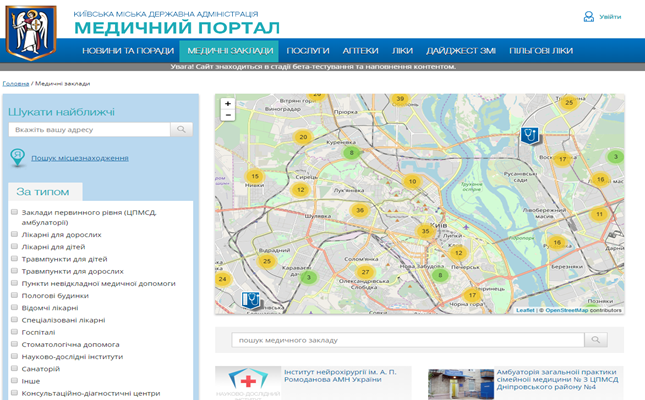Click Пошук місцезнаходження link
Viewport: 645px width, 400px height.
point(80,158)
